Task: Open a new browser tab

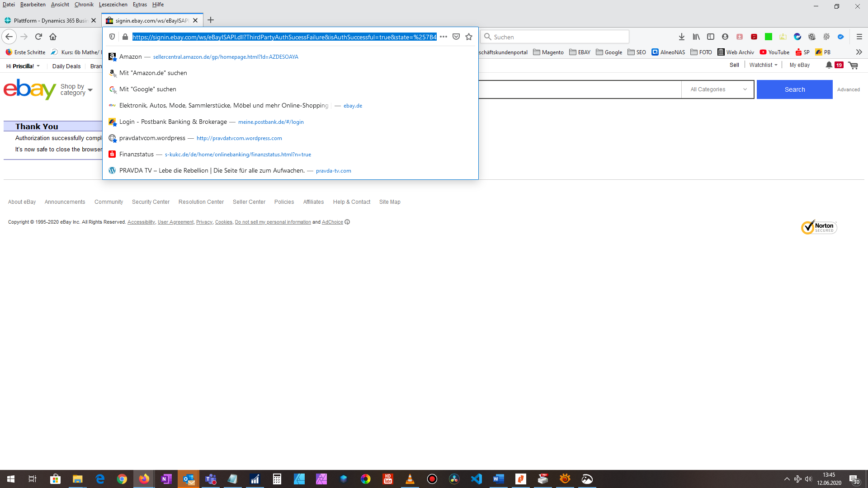Action: coord(211,20)
